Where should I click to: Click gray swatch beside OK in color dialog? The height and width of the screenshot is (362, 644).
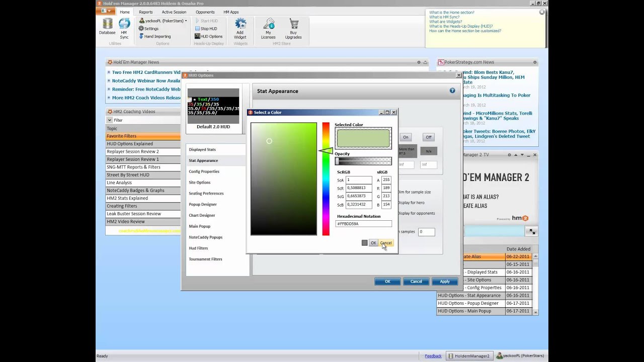click(x=364, y=243)
